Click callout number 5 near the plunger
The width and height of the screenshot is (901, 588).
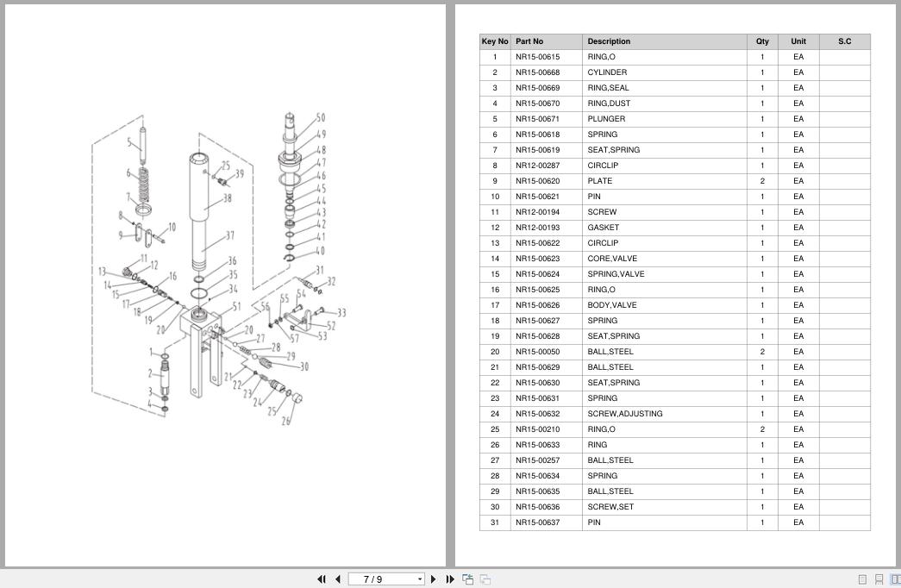pos(129,142)
